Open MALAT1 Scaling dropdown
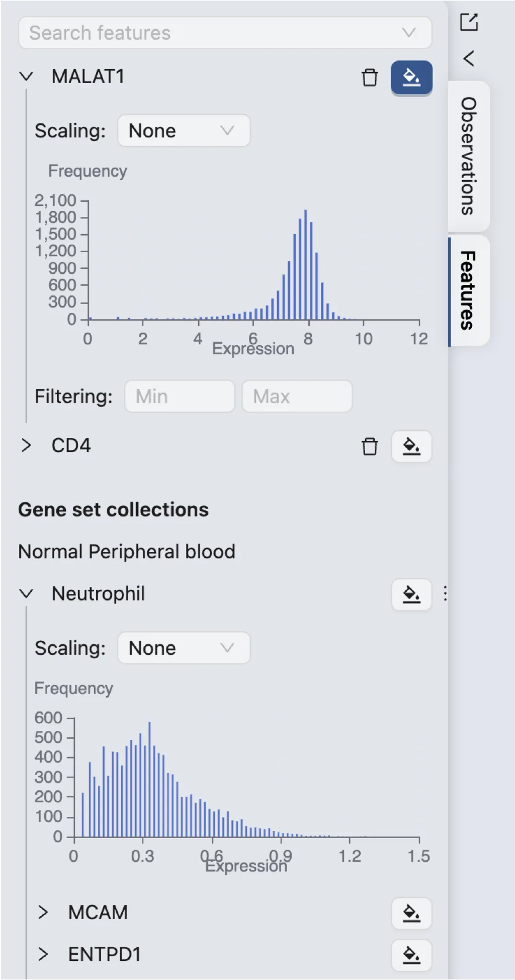The width and height of the screenshot is (515, 980). click(184, 131)
